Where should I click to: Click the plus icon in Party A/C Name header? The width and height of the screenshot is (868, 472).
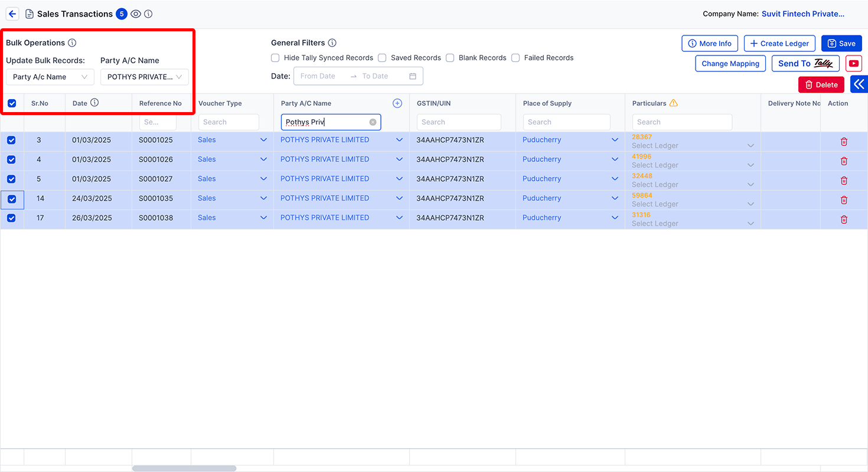coord(397,103)
